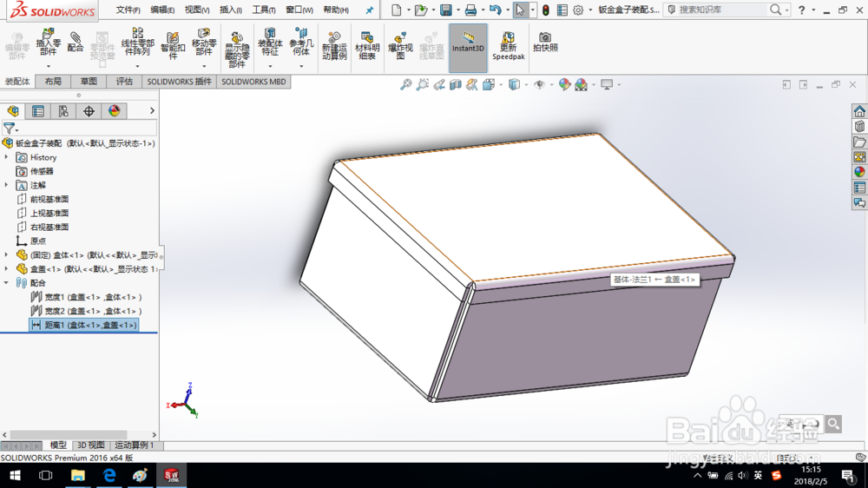Open the Appearances tab in task pane
This screenshot has width=868, height=488.
pos(859,172)
